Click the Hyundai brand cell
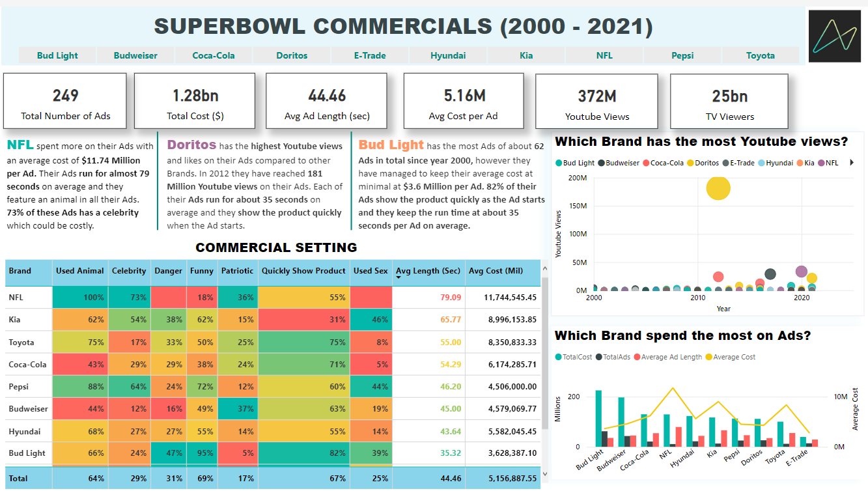The image size is (868, 491). [29, 431]
